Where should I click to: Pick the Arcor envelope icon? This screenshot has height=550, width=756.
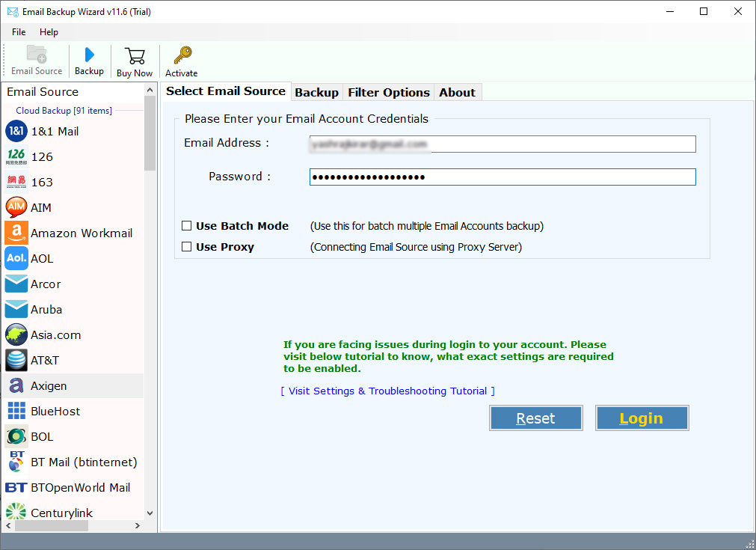tap(16, 284)
